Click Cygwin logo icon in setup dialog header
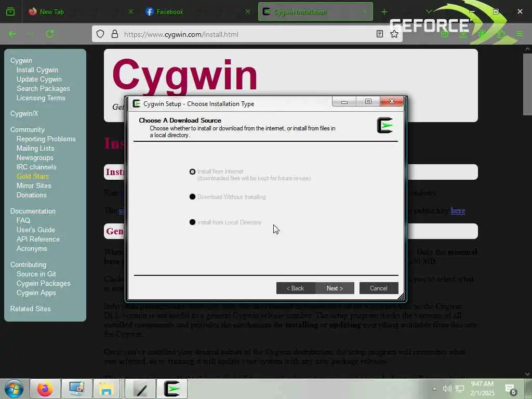This screenshot has height=399, width=532. tap(385, 125)
